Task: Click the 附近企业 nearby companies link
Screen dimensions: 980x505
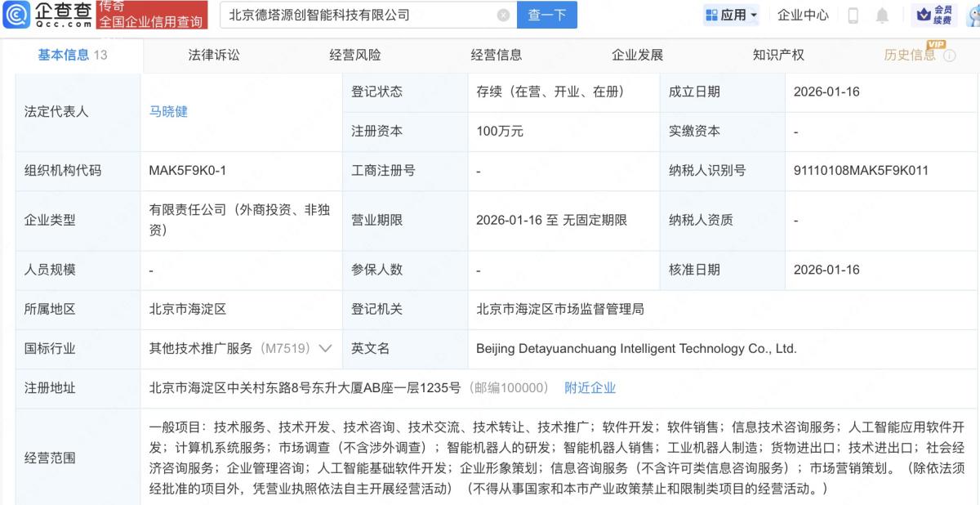Action: 591,388
